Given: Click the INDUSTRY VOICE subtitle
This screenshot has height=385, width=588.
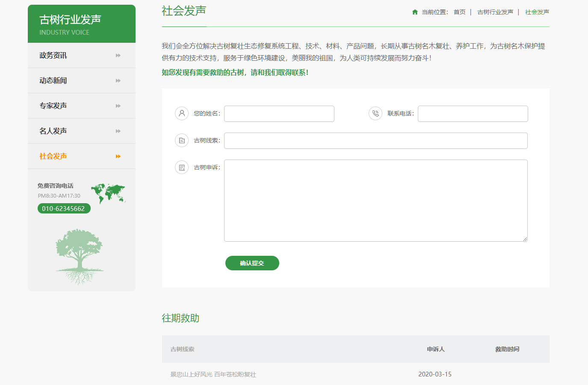Looking at the screenshot, I should 65,33.
